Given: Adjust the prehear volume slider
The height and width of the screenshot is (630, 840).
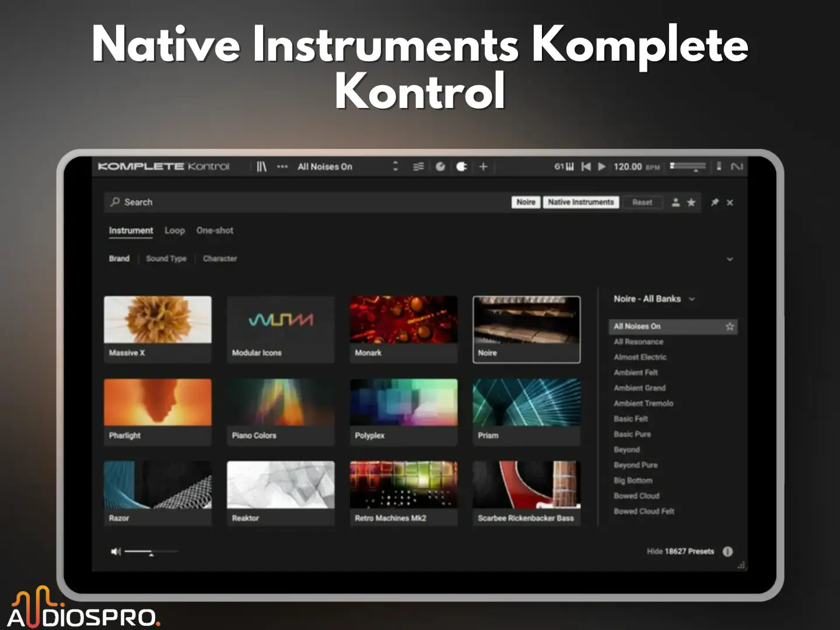Looking at the screenshot, I should pyautogui.click(x=151, y=552).
